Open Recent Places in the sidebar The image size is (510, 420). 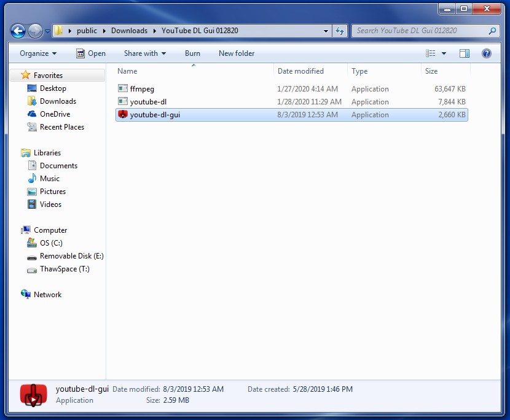coord(62,127)
